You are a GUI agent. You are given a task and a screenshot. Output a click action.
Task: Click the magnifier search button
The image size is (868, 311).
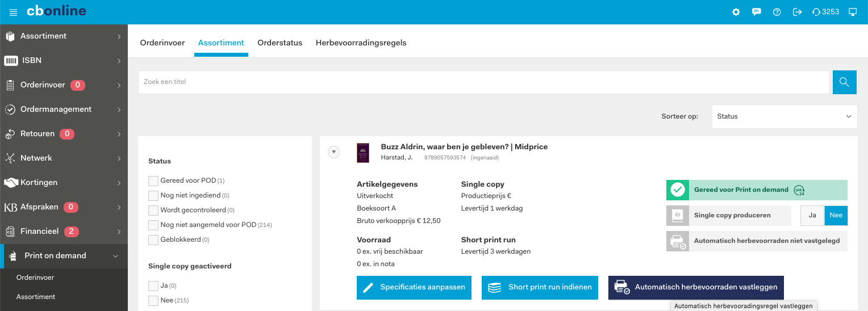coord(844,82)
